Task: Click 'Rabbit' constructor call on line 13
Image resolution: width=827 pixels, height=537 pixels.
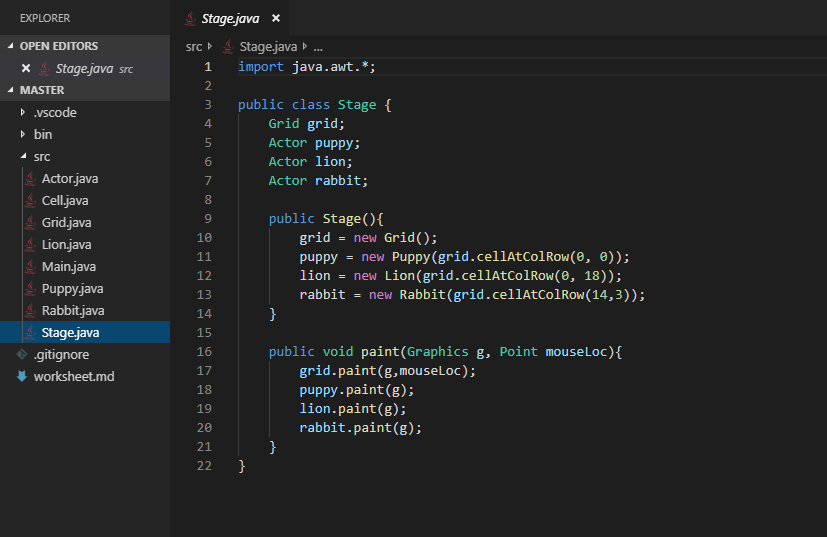Action: [422, 295]
